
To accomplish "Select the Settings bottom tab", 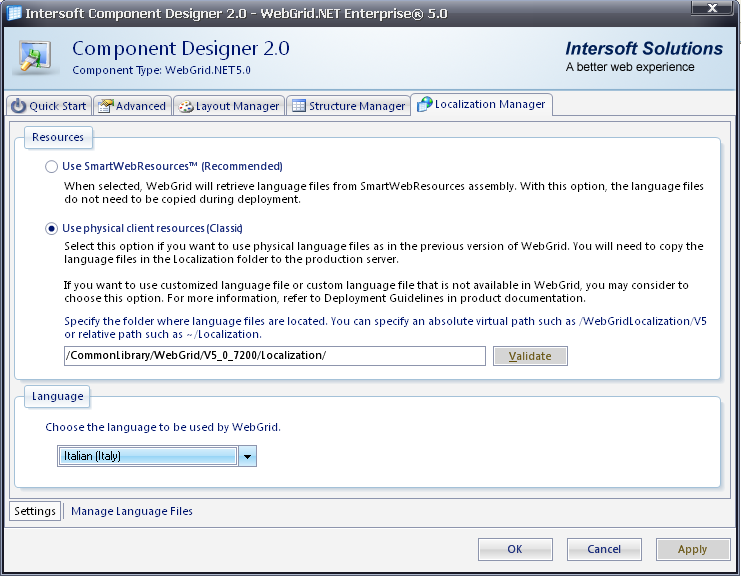I will pyautogui.click(x=35, y=511).
